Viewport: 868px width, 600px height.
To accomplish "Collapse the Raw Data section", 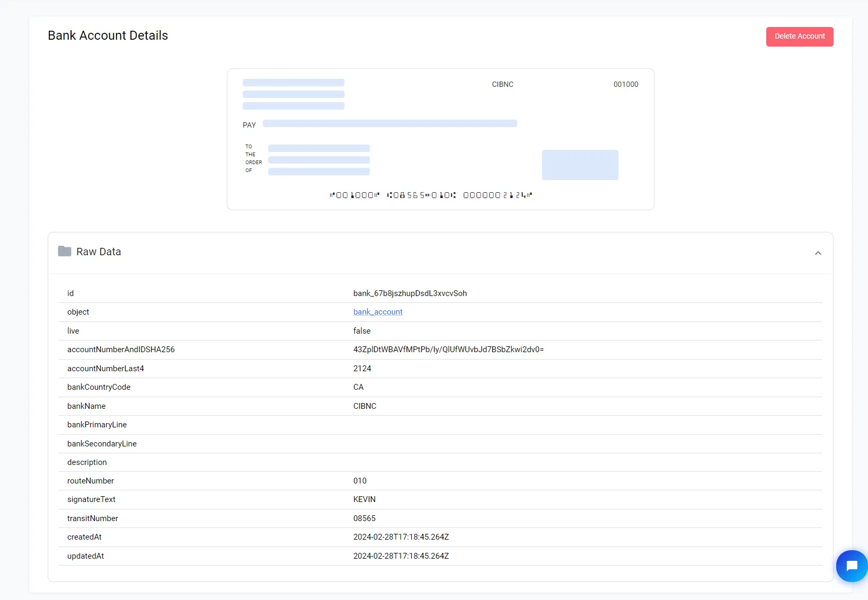I will [818, 253].
